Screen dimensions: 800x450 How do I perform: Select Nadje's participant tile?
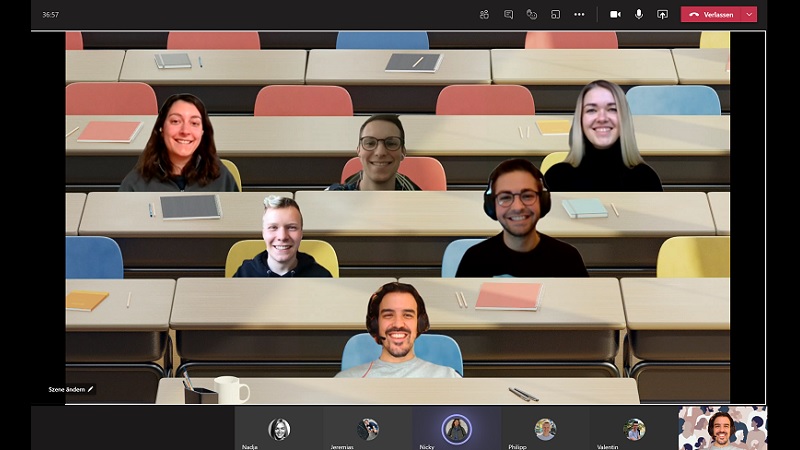click(279, 429)
